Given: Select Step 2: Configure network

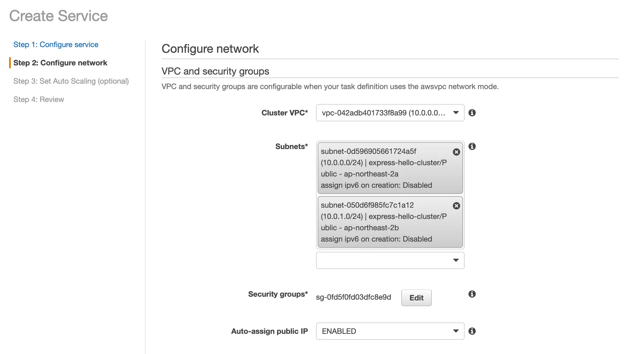Looking at the screenshot, I should (x=60, y=63).
